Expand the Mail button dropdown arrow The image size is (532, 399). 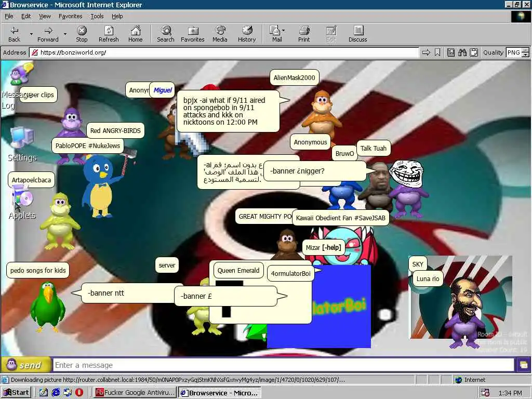[x=283, y=31]
